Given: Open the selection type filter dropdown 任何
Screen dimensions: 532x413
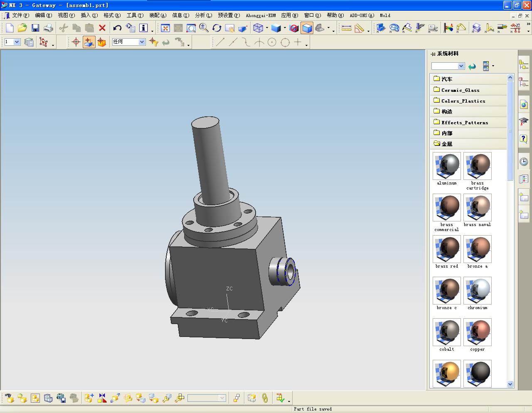Looking at the screenshot, I should [142, 42].
